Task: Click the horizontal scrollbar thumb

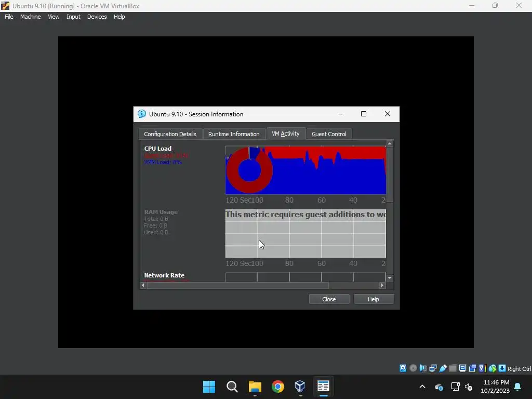Action: (x=238, y=285)
